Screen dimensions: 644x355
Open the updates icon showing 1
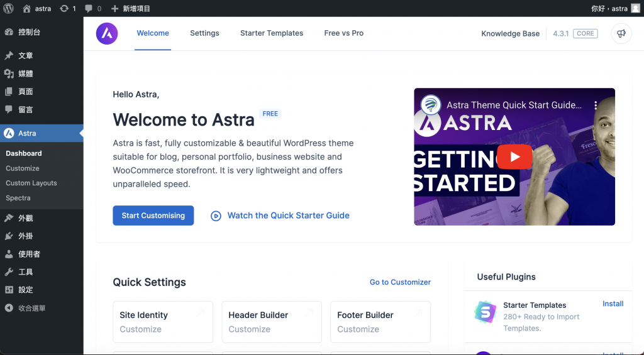[64, 8]
